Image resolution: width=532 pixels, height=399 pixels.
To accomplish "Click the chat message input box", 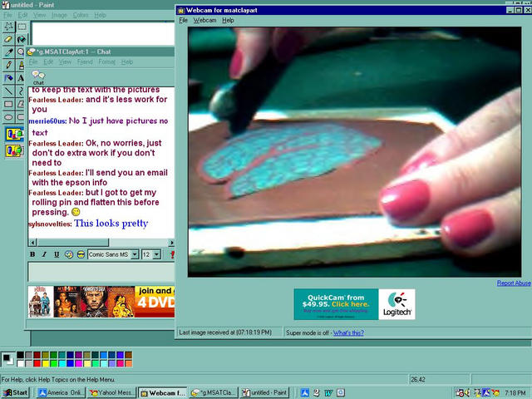I will pyautogui.click(x=101, y=272).
